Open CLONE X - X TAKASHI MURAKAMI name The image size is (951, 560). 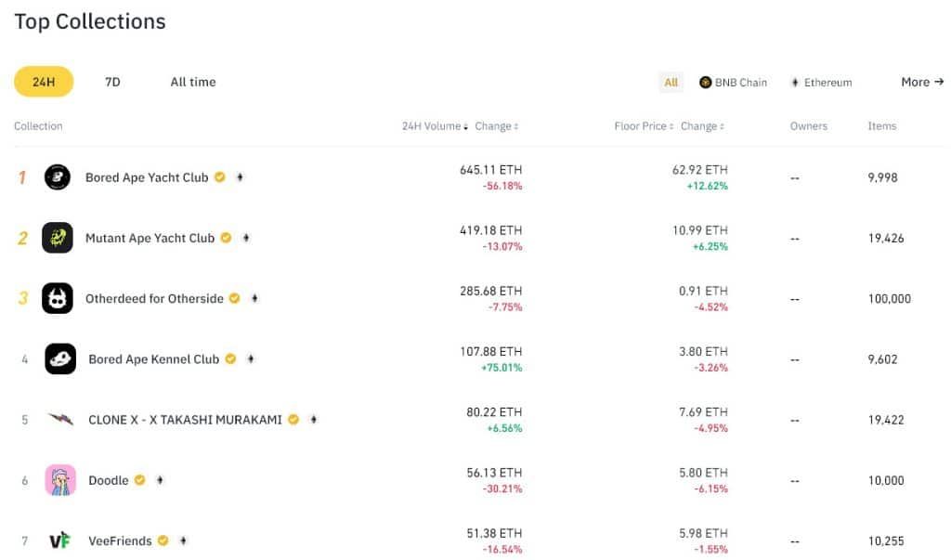tap(185, 419)
